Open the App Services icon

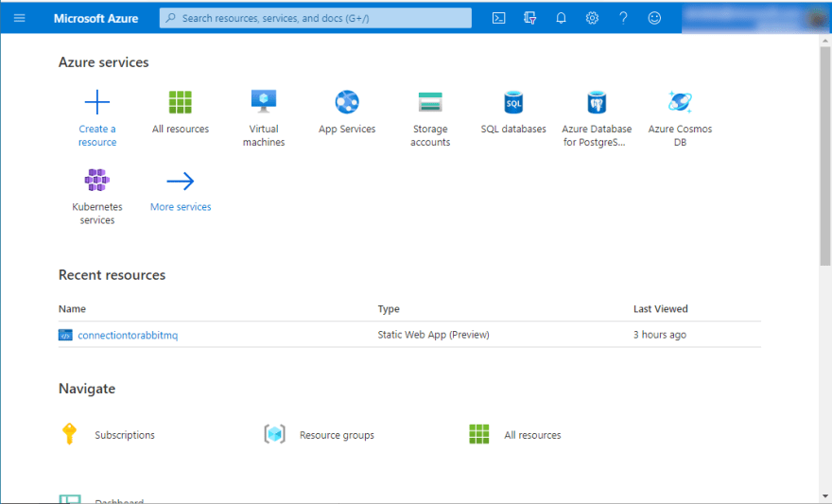347,102
